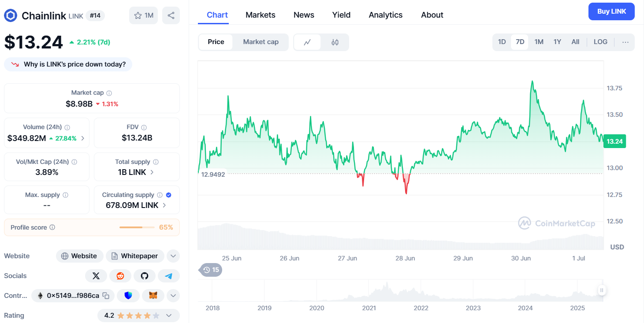This screenshot has height=323, width=644.
Task: Click the events history badge showing 15
Action: 211,270
